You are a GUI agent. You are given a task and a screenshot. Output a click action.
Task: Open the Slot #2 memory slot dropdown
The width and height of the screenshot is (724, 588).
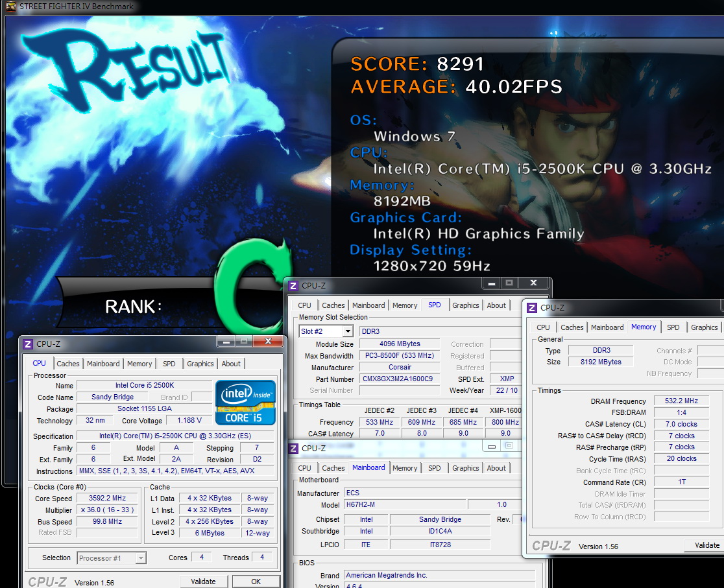click(348, 331)
